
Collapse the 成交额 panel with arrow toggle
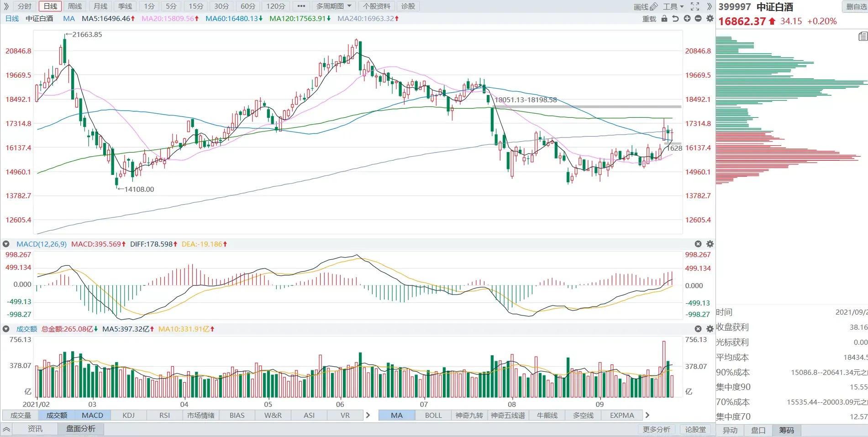[6, 329]
